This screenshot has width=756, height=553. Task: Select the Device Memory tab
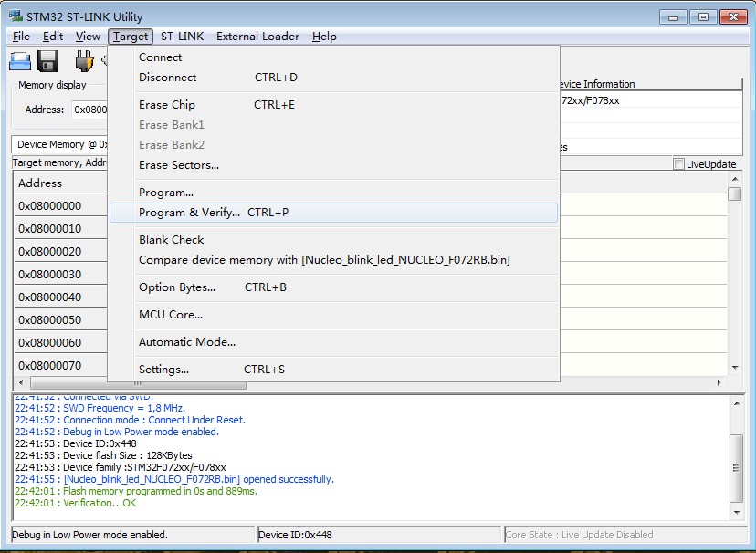click(60, 144)
